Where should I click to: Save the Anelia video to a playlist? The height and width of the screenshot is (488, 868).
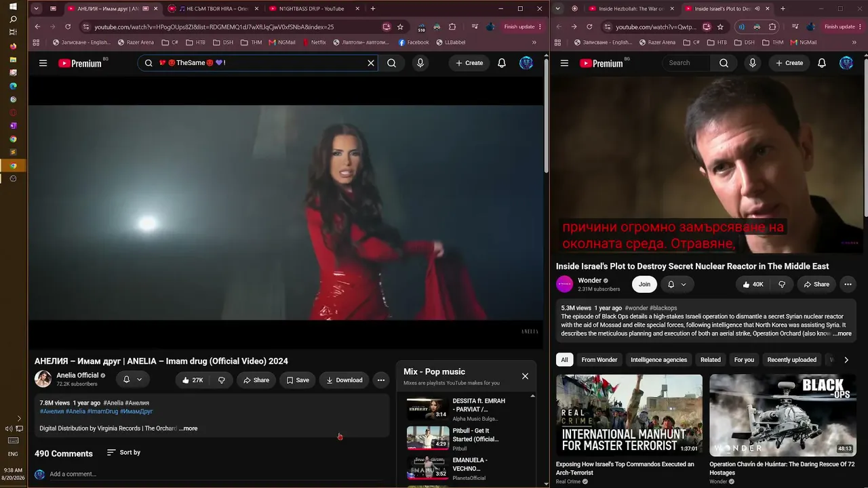point(298,380)
